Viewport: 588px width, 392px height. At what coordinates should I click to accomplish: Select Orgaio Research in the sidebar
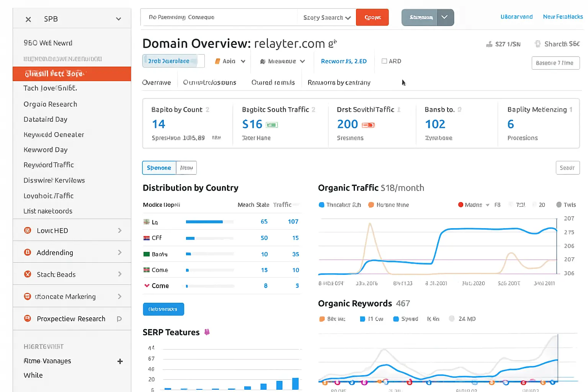pos(50,104)
